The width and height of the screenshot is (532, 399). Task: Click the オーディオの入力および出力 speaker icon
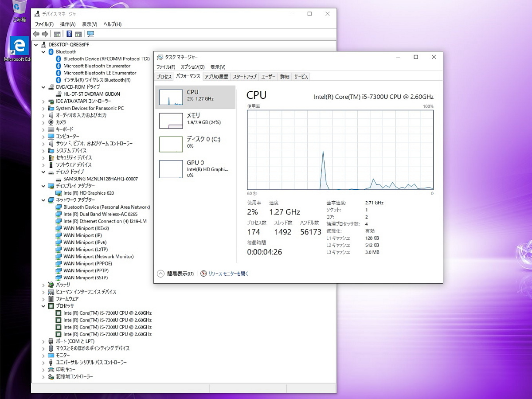coord(51,115)
